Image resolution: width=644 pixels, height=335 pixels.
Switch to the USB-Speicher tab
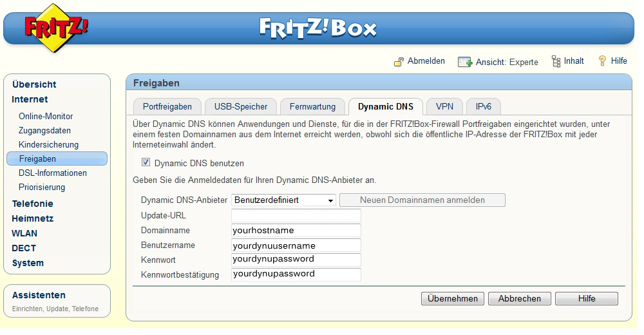click(x=241, y=107)
